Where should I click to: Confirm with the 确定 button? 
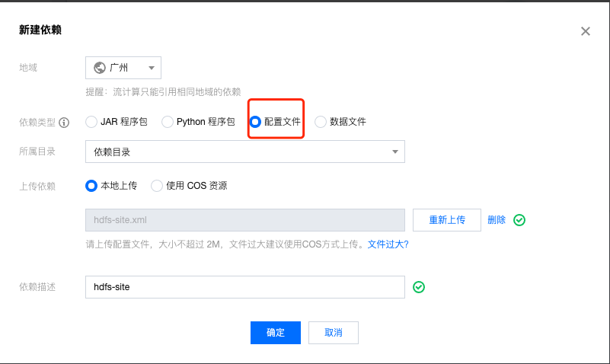click(x=276, y=333)
